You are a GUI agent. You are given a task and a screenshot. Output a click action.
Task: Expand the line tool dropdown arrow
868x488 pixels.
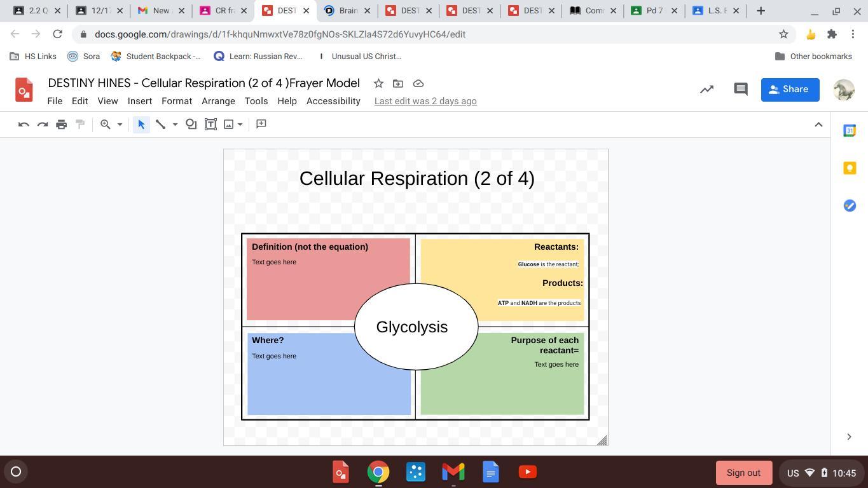click(175, 125)
